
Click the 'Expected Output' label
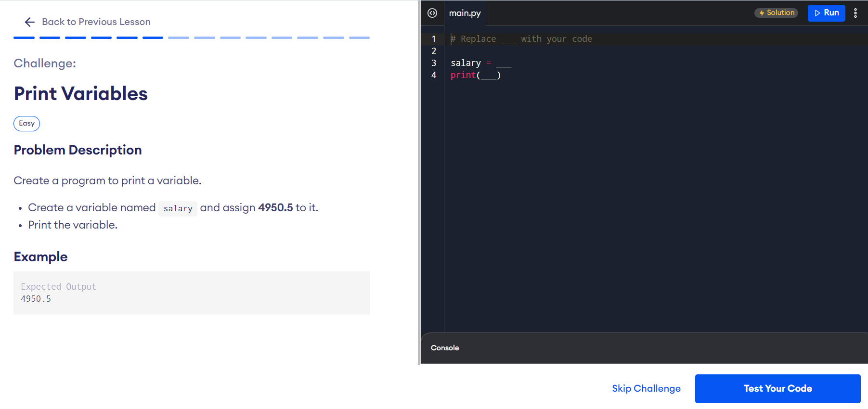coord(58,287)
